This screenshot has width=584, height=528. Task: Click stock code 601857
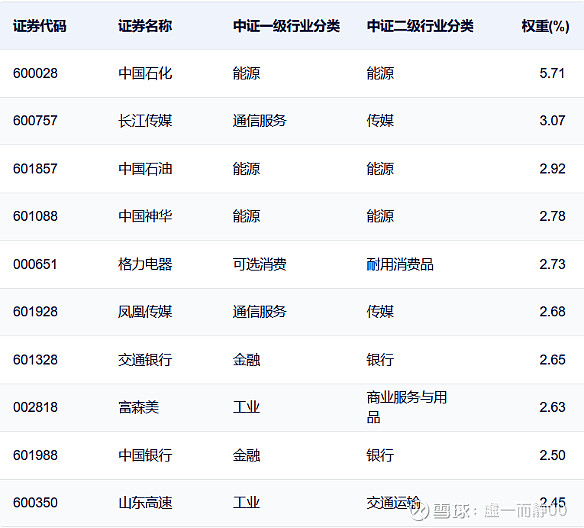(x=35, y=169)
